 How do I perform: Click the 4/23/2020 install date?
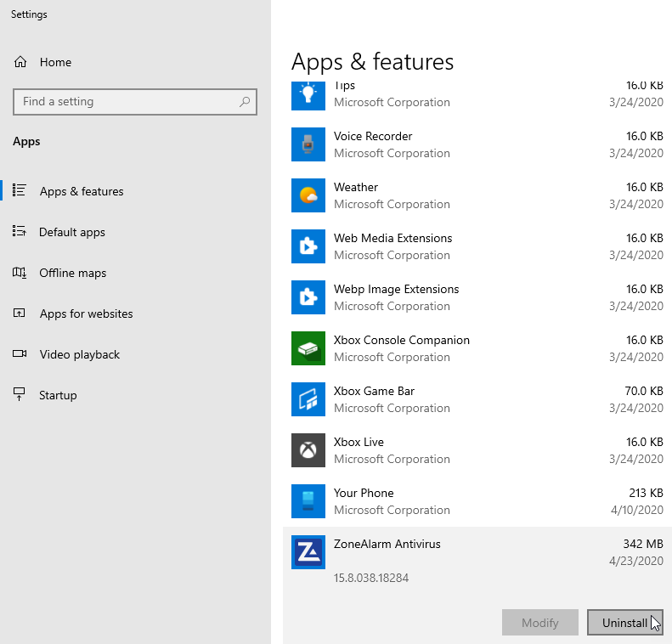(636, 561)
